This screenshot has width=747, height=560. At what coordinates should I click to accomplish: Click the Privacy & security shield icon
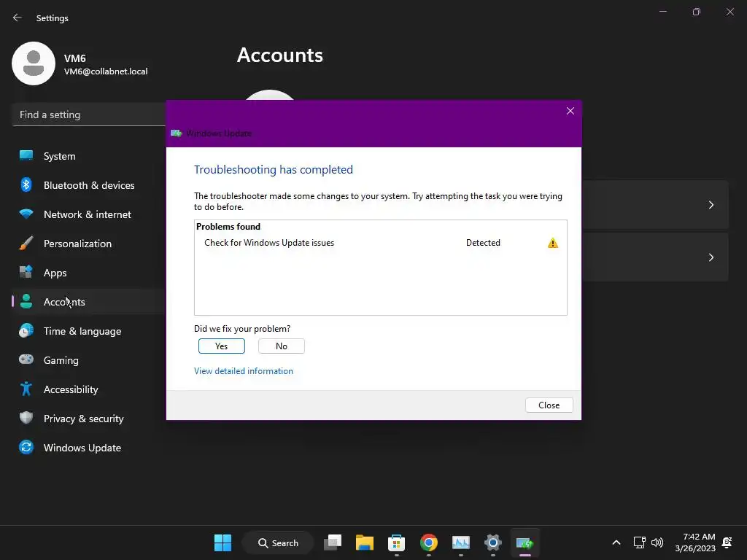pyautogui.click(x=26, y=418)
